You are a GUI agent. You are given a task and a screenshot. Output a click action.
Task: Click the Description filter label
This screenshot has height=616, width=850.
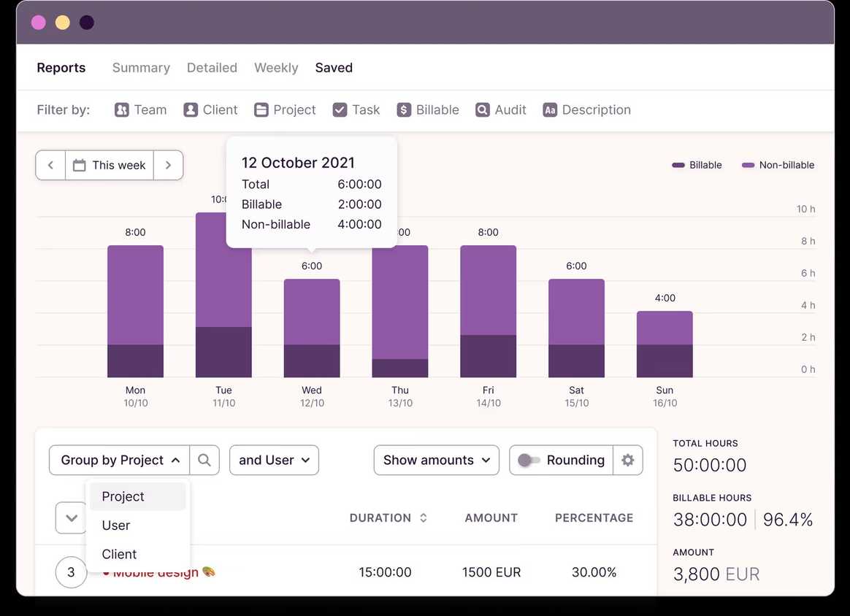(x=597, y=110)
